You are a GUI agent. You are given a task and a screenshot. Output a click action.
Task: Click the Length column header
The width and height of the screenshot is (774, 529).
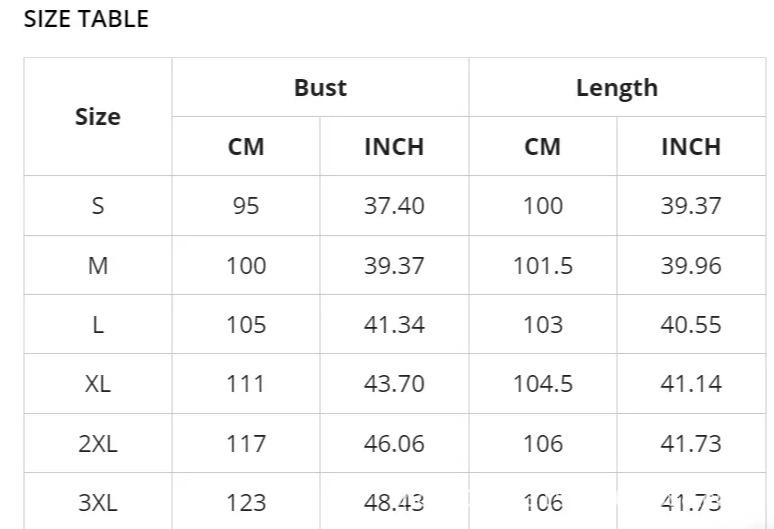pos(617,88)
